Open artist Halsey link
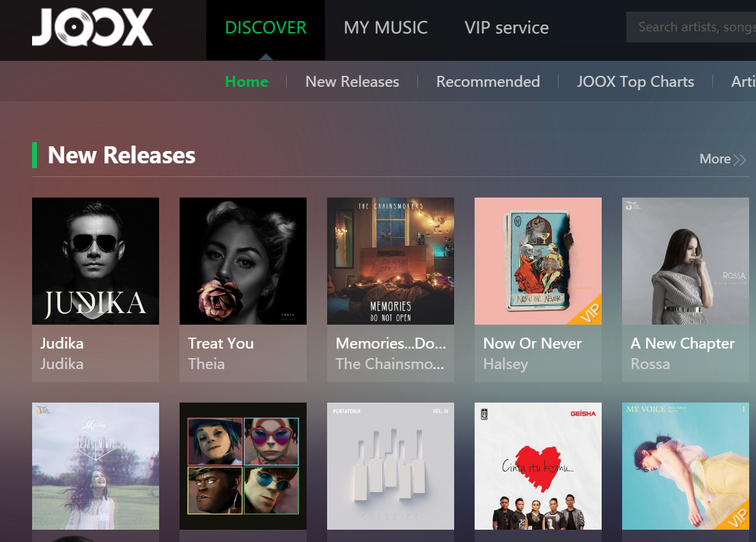This screenshot has width=756, height=542. click(x=506, y=364)
